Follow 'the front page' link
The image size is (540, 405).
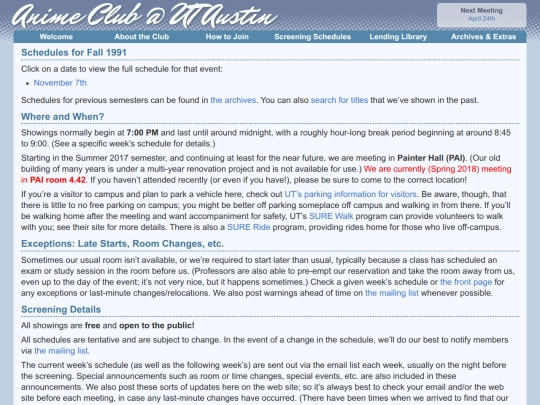(x=466, y=282)
